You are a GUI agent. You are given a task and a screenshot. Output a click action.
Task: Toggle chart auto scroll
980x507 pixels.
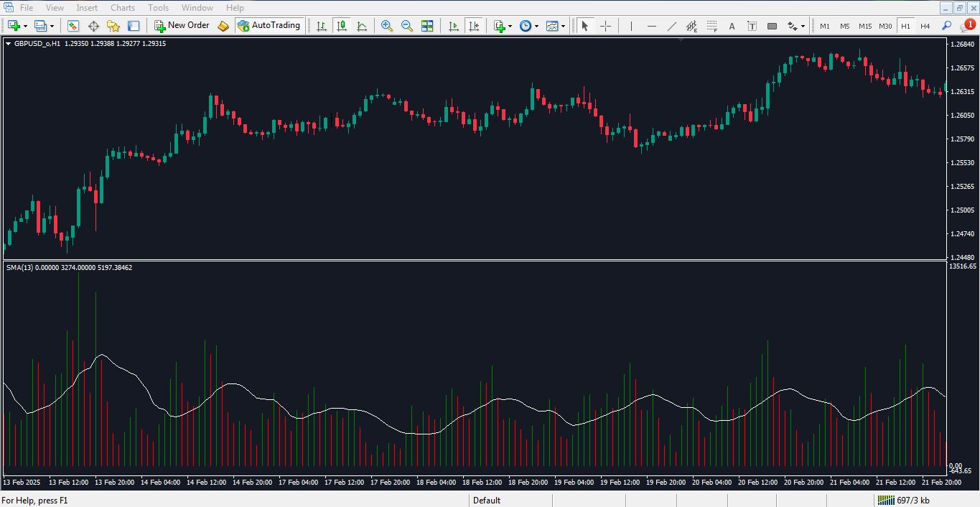454,26
